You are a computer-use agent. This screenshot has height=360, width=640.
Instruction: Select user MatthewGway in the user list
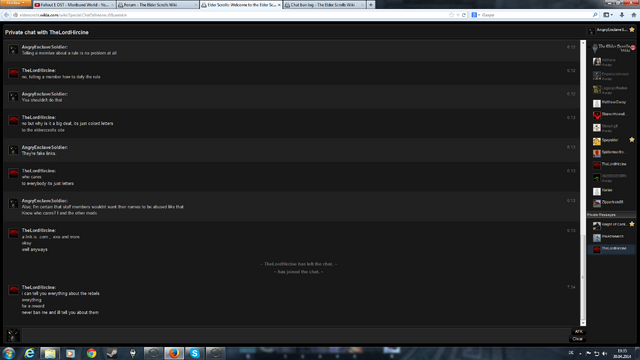point(611,103)
